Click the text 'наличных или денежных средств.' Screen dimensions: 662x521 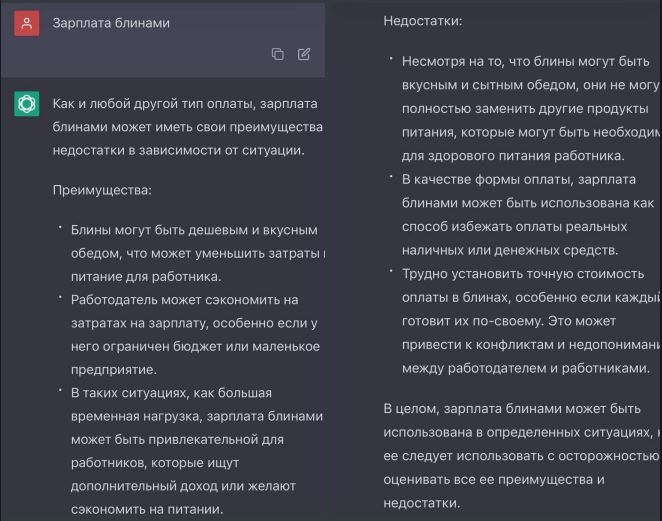(x=510, y=250)
